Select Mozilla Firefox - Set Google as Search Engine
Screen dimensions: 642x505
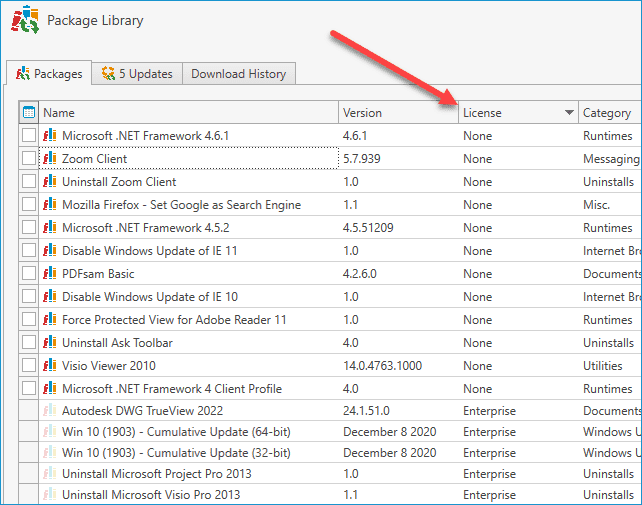click(x=181, y=204)
